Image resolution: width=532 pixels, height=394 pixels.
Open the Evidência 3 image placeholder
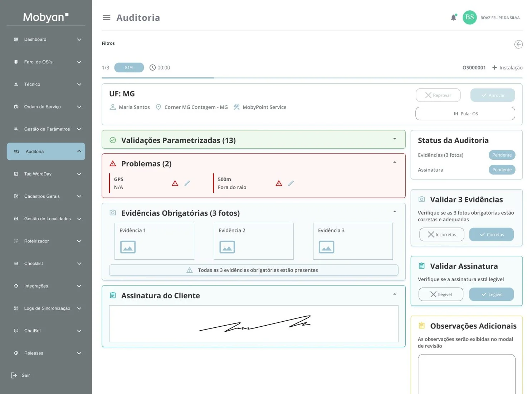tap(326, 247)
